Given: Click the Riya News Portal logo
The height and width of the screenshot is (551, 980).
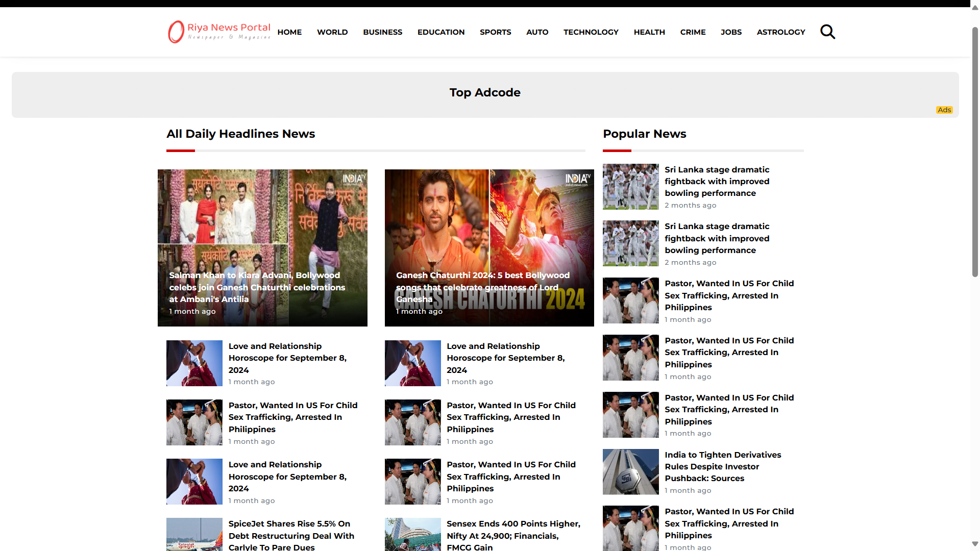Looking at the screenshot, I should point(219,32).
